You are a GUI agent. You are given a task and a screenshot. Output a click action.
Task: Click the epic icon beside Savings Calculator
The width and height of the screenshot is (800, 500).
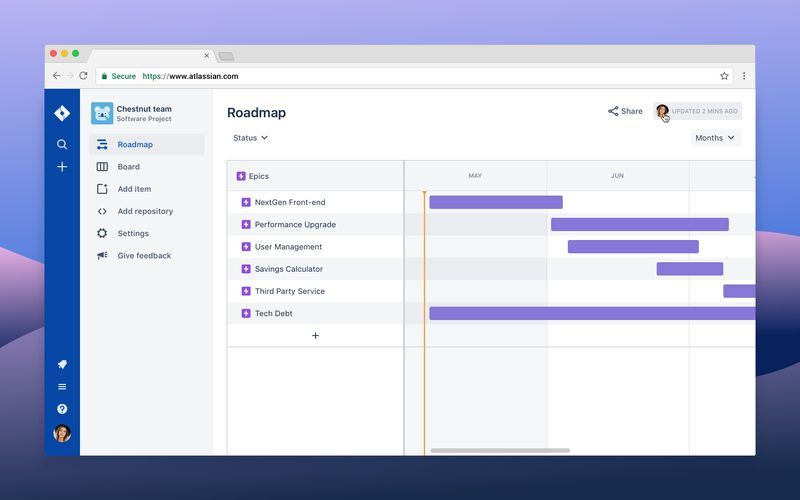tap(246, 269)
